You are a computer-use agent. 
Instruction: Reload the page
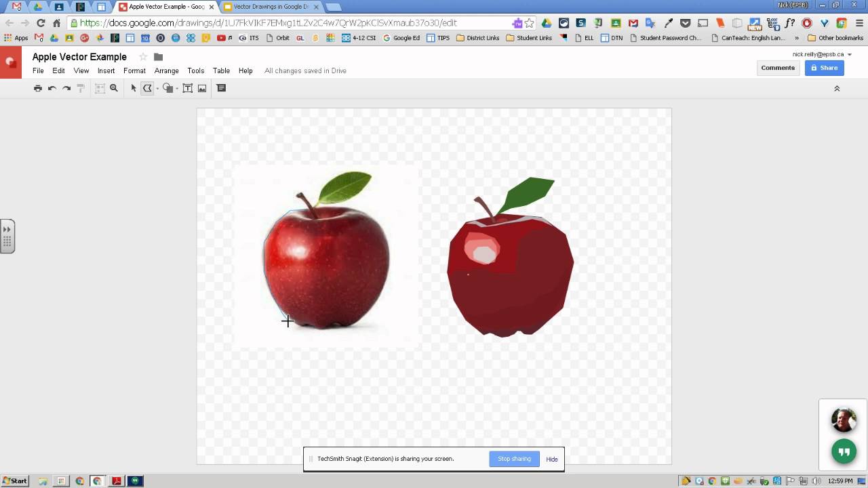pos(41,23)
